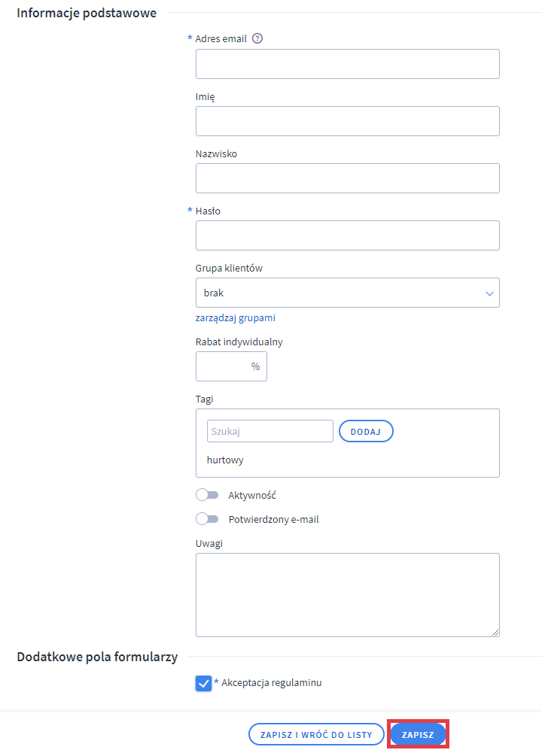
Task: Focus the Adres email input field
Action: click(347, 64)
